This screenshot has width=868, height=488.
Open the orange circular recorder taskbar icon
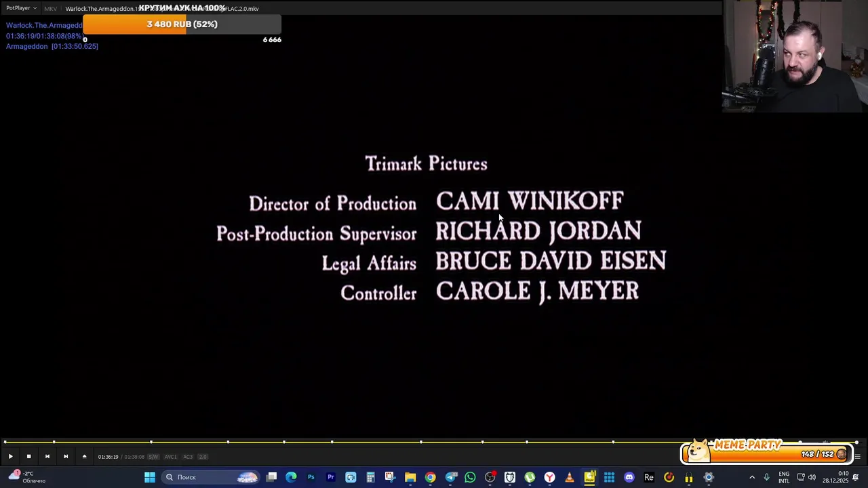[669, 477]
